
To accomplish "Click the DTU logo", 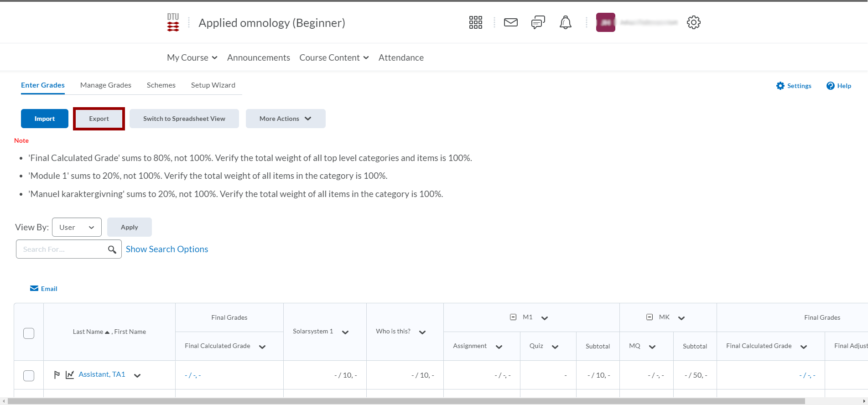I will 173,22.
